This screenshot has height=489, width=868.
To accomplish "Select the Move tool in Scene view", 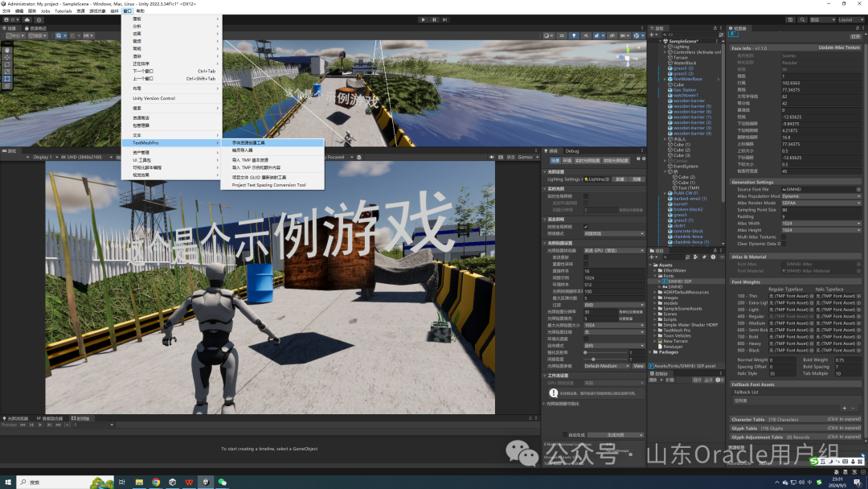I will click(x=7, y=57).
